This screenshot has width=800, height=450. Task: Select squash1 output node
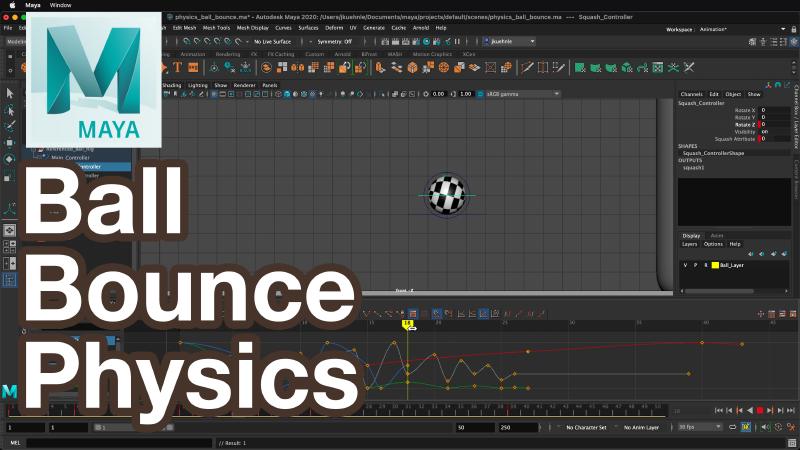(693, 167)
